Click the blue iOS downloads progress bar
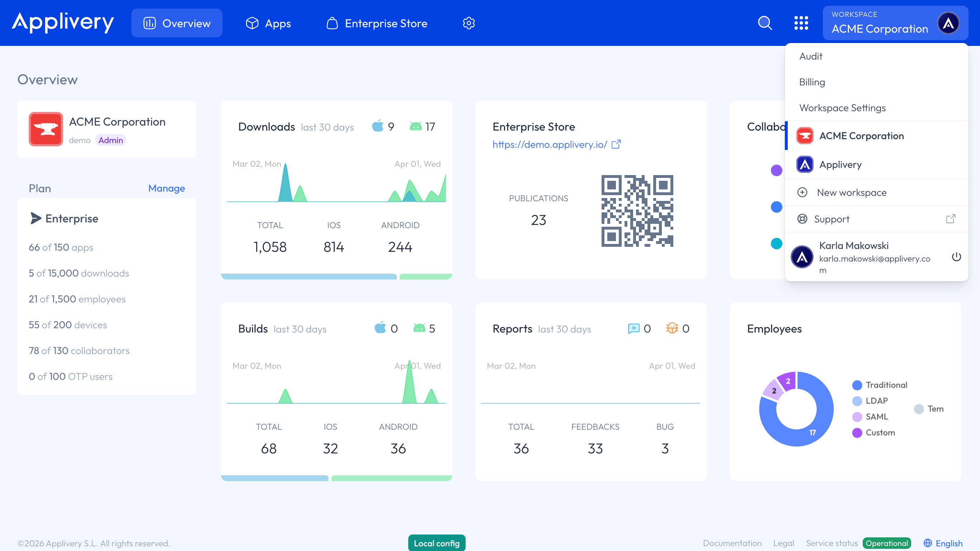980x551 pixels. (x=308, y=277)
